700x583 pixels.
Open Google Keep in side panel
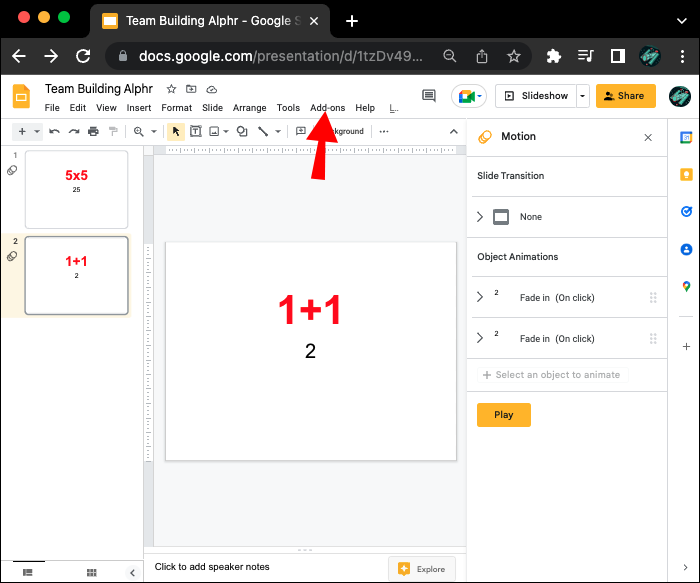[686, 174]
